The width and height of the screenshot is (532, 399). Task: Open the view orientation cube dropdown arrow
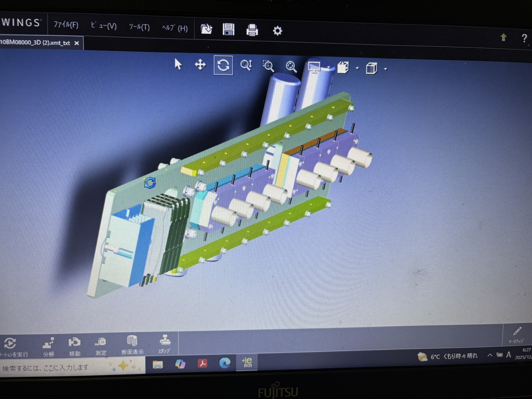click(357, 68)
